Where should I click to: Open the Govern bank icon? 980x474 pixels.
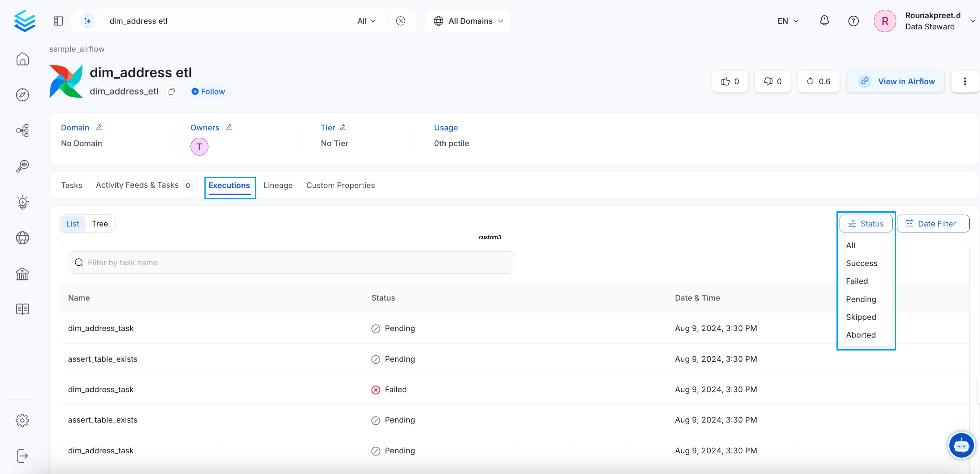click(x=22, y=274)
